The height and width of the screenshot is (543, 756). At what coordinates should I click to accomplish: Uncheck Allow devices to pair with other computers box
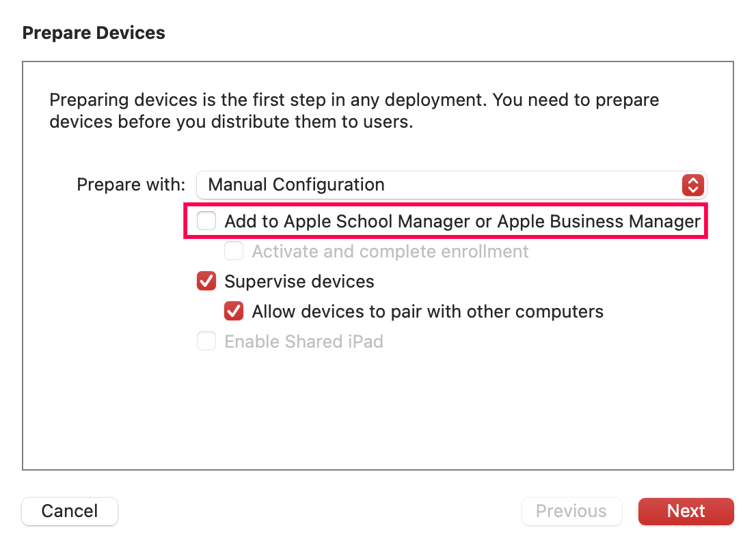click(x=234, y=311)
